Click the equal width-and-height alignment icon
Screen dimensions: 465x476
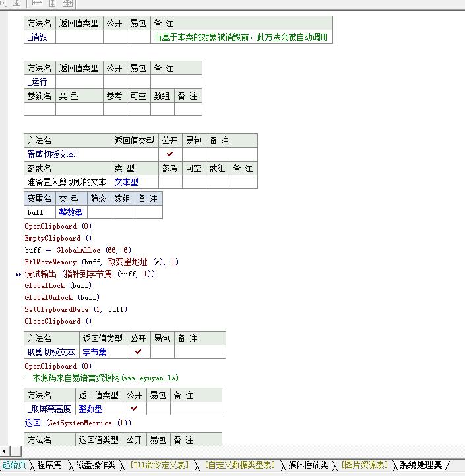(x=67, y=3)
